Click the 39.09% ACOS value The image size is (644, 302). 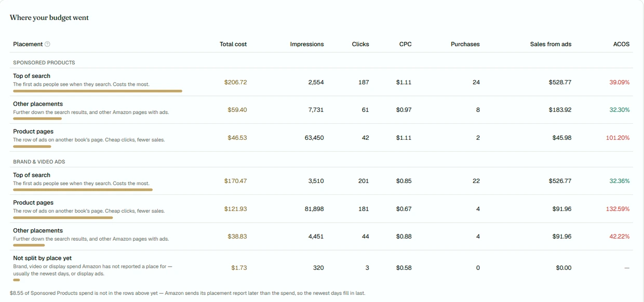point(620,82)
